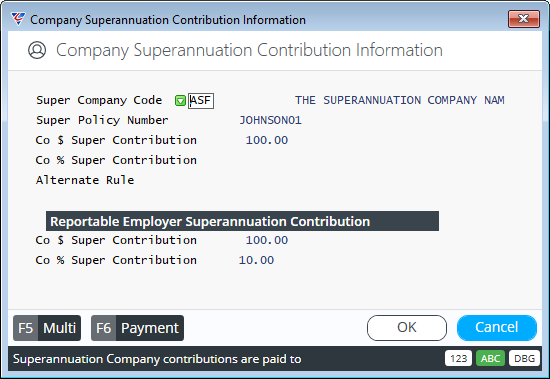Click the empty Co % Super Contribution field
550x379 pixels.
point(260,160)
